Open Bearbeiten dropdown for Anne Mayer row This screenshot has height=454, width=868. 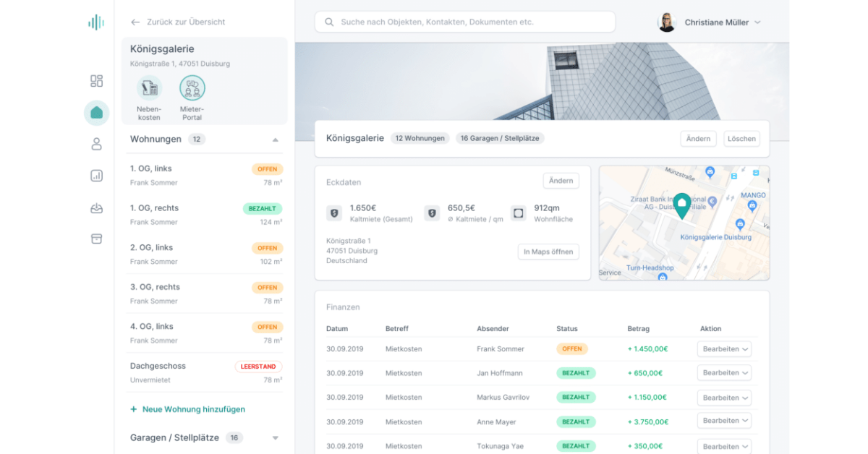[724, 421]
